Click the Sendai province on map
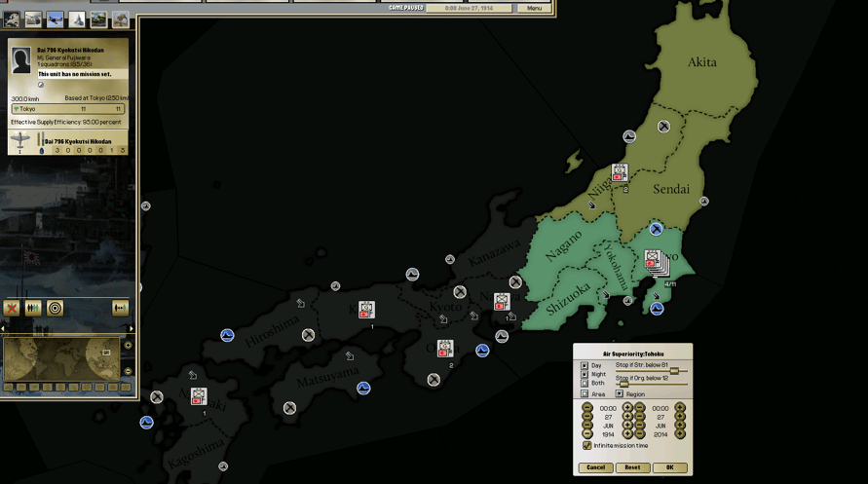The image size is (868, 484). pos(671,189)
